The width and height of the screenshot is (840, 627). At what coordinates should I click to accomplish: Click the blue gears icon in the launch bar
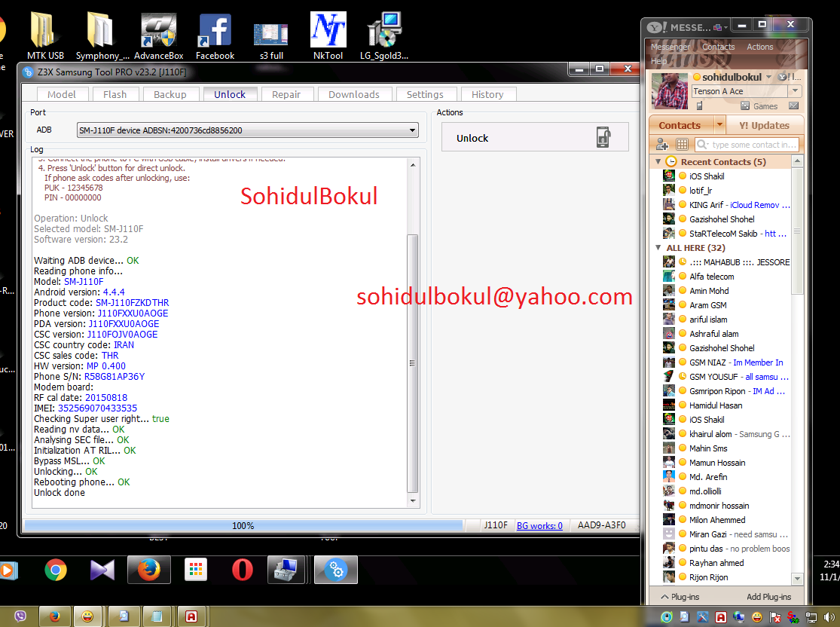click(336, 569)
